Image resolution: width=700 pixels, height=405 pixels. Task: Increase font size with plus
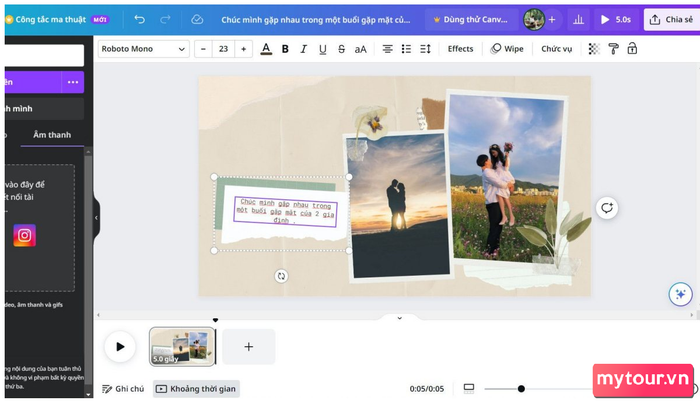(x=244, y=49)
